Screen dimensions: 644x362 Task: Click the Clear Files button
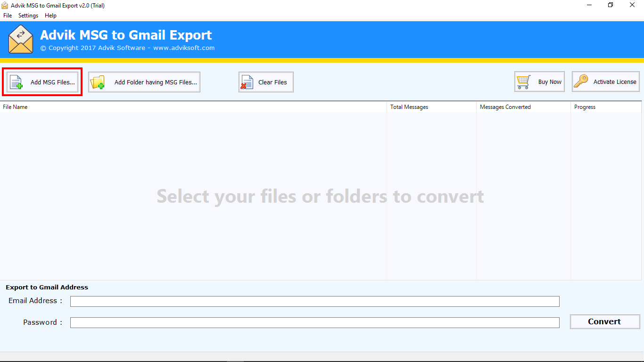pyautogui.click(x=266, y=82)
